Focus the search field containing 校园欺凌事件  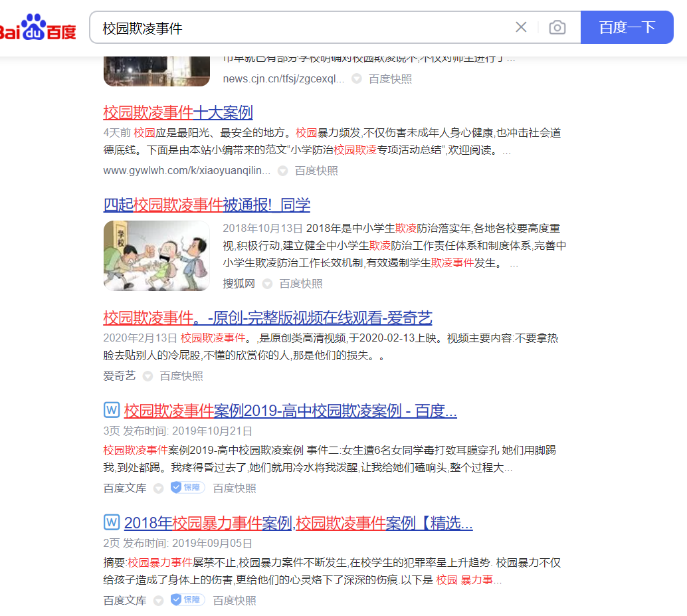tap(302, 28)
